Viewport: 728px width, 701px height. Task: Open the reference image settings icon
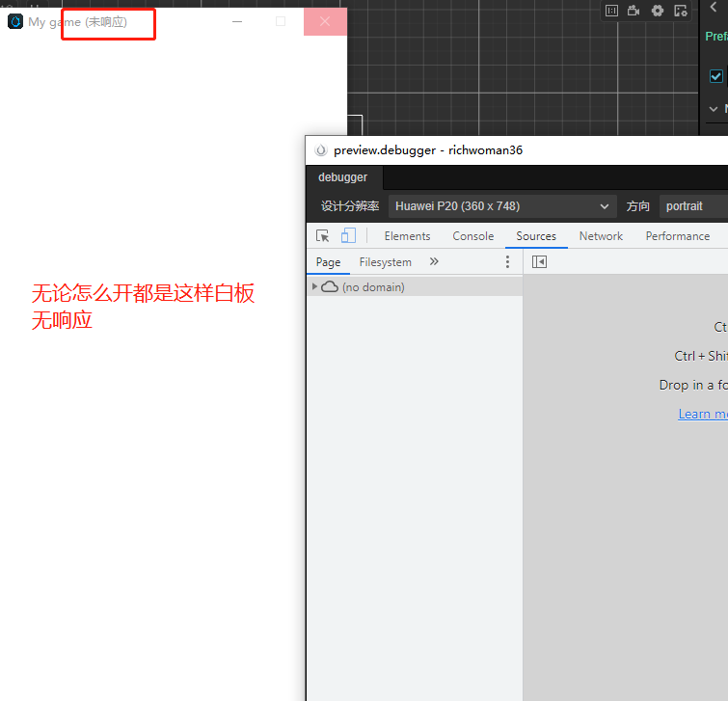click(681, 11)
